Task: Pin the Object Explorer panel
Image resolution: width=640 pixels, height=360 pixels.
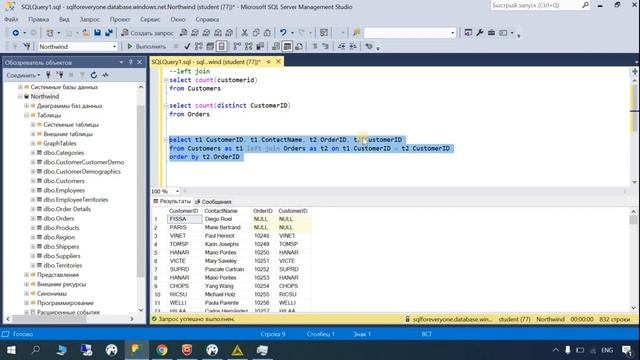Action: click(x=131, y=62)
